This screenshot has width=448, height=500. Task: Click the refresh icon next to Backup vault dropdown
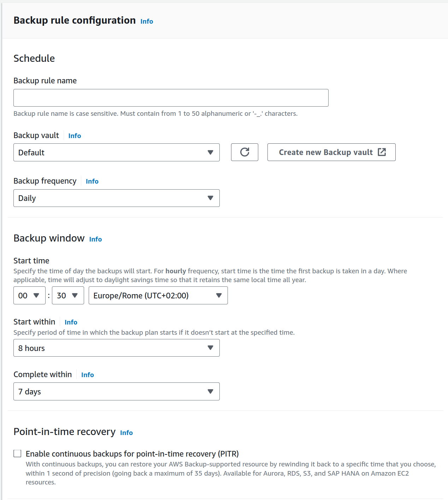[244, 152]
